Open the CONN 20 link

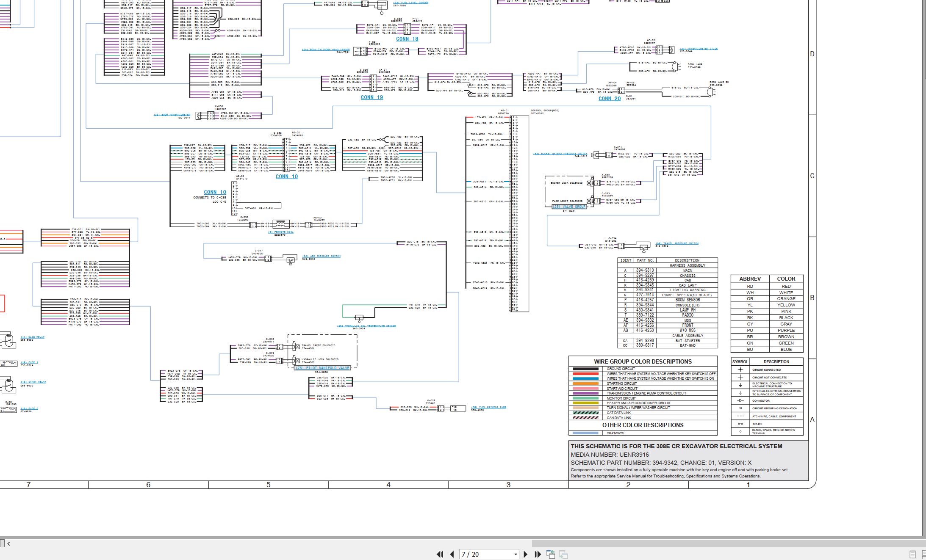pyautogui.click(x=610, y=99)
